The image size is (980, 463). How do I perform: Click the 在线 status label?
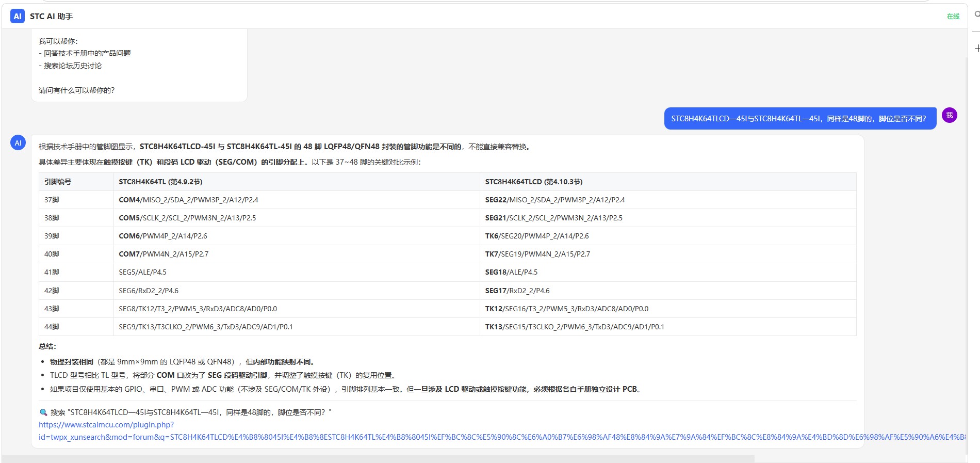(x=953, y=17)
